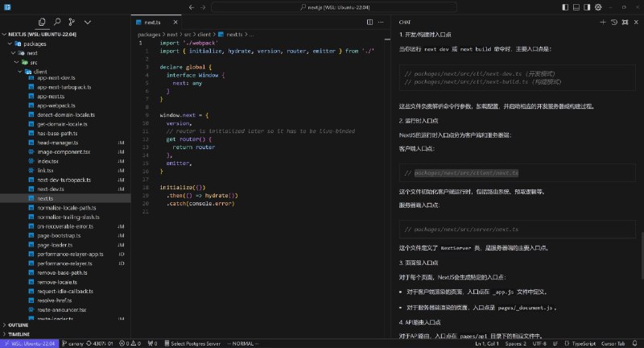644x348 pixels.
Task: Go forward with the right arrow
Action: 203,7
